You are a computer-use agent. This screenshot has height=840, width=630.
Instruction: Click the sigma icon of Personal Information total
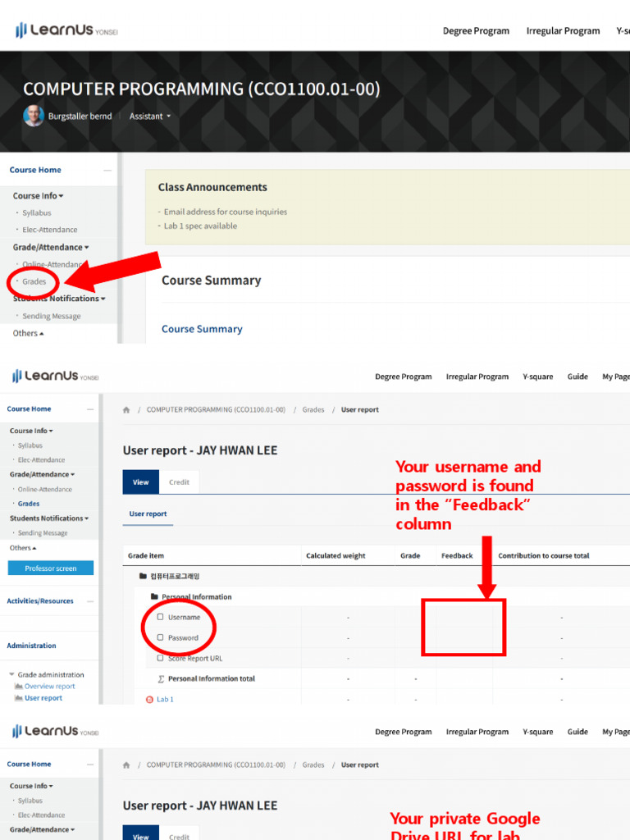pos(161,678)
